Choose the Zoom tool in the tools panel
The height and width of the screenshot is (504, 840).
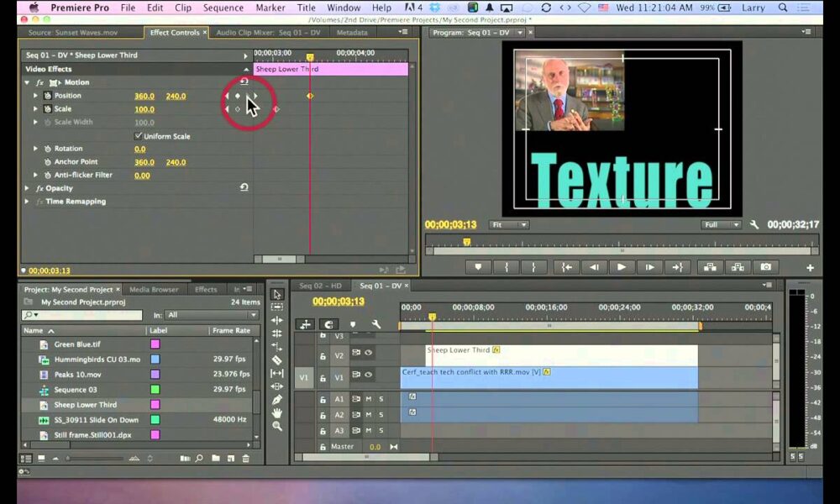point(277,427)
